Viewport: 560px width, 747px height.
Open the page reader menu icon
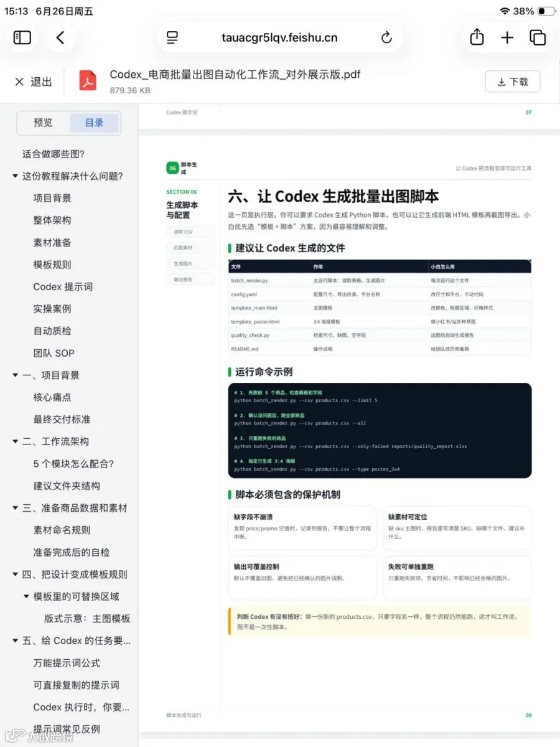click(x=172, y=38)
